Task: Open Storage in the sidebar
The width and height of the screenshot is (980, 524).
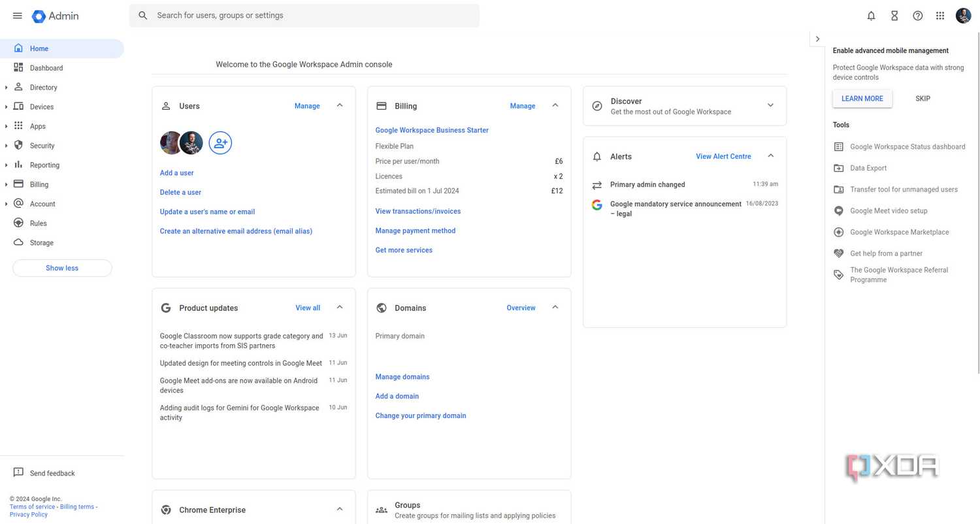Action: pos(61,242)
